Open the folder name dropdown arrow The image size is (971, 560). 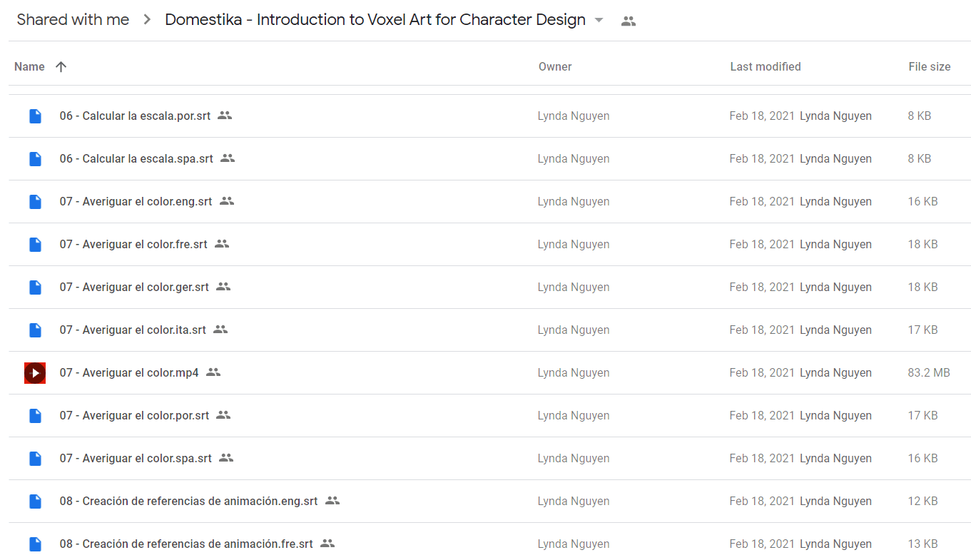599,20
